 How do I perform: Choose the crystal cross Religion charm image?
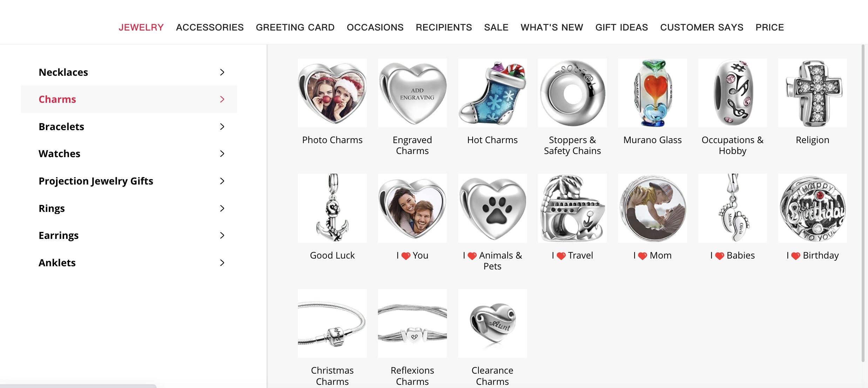tap(812, 93)
